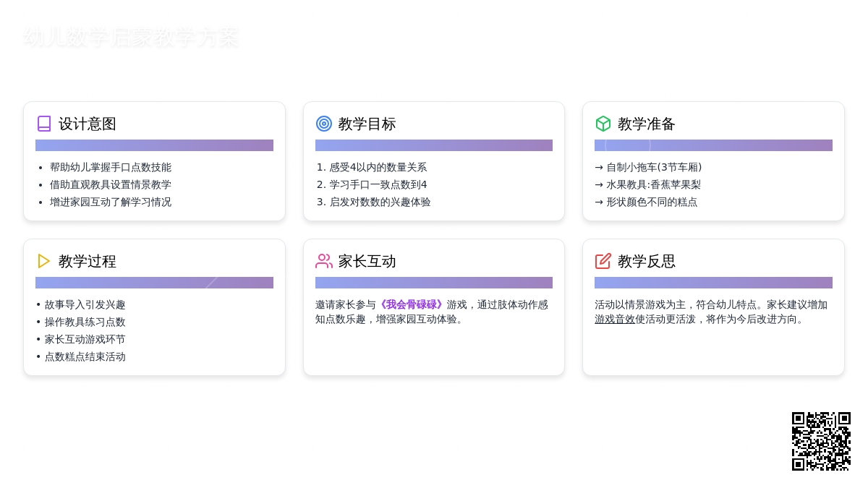Select the 故事导入引发兴趣 step
This screenshot has height=488, width=868.
pyautogui.click(x=85, y=305)
